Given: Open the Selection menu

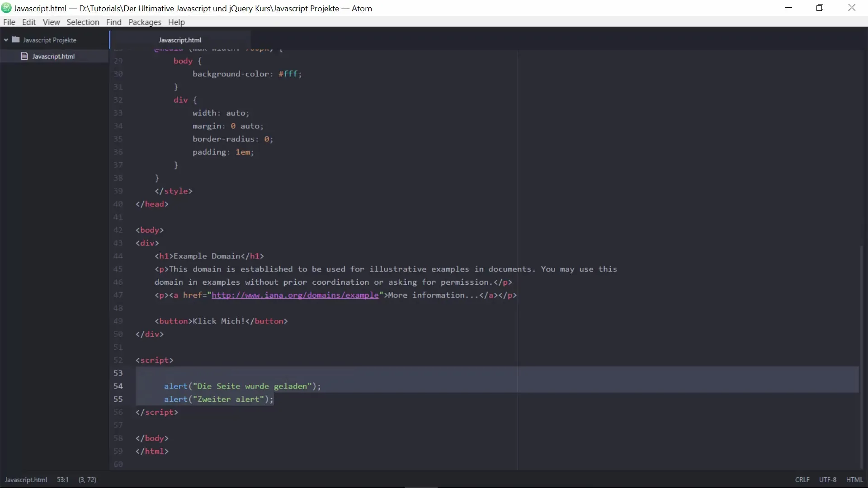Looking at the screenshot, I should [83, 22].
